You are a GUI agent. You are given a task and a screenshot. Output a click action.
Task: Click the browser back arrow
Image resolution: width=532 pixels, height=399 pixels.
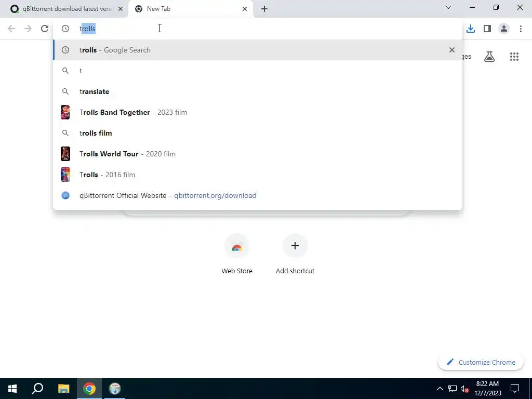[x=11, y=29]
